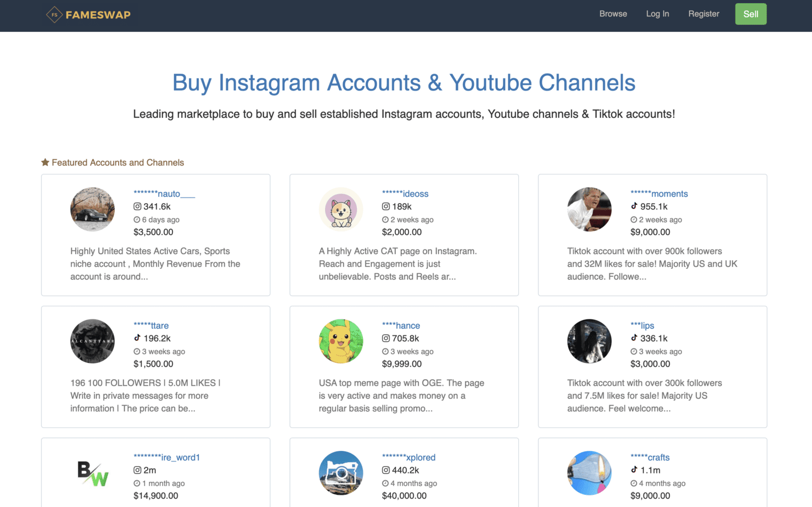Open the lips TikTok listing

pyautogui.click(x=642, y=325)
